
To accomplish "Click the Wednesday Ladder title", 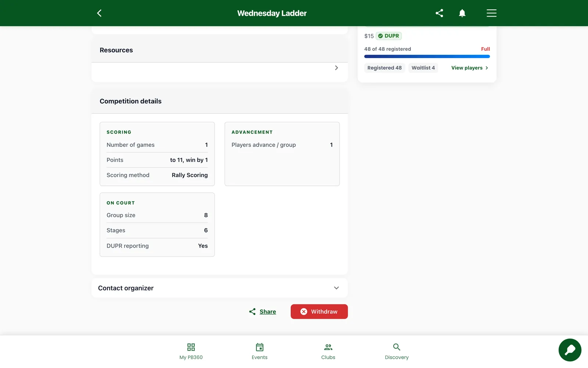I will (x=272, y=13).
